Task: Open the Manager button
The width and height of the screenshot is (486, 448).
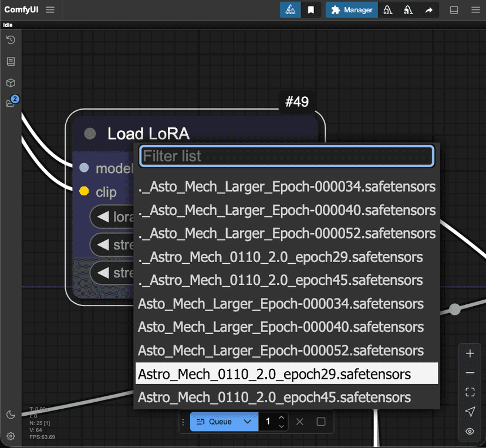Action: click(352, 10)
